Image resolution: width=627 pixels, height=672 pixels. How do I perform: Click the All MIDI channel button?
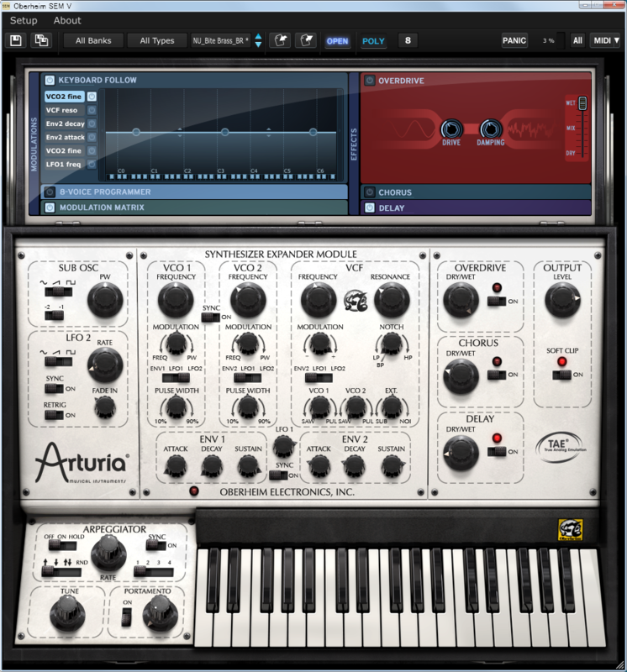click(x=577, y=40)
